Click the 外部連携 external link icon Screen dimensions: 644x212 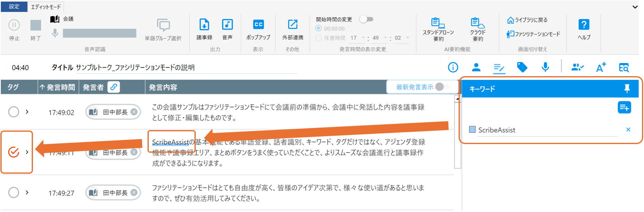coord(293,25)
